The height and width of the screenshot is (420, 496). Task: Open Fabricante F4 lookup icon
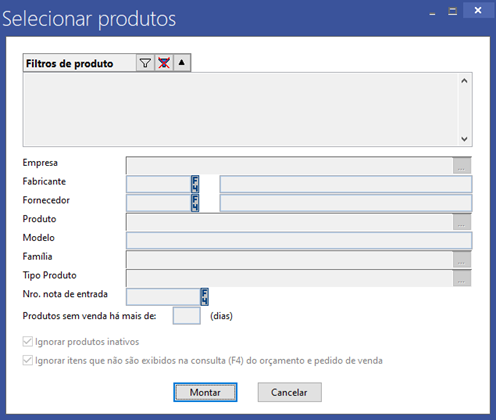195,184
